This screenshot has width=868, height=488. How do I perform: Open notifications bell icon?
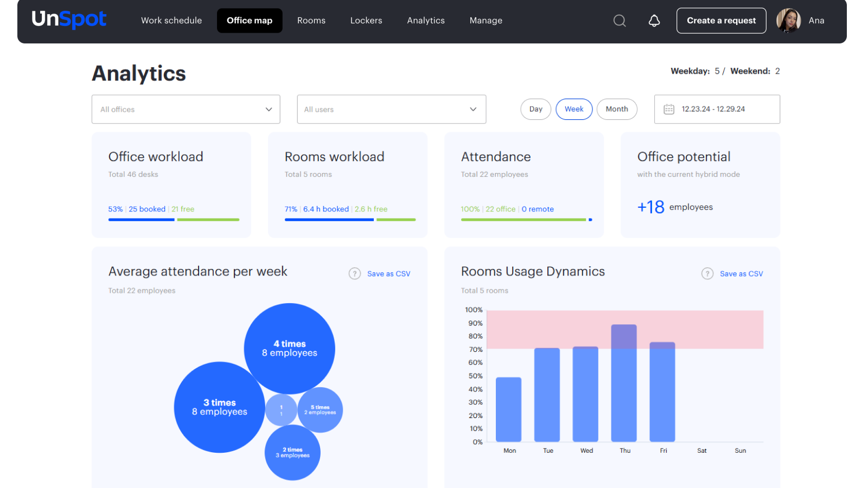pyautogui.click(x=654, y=21)
